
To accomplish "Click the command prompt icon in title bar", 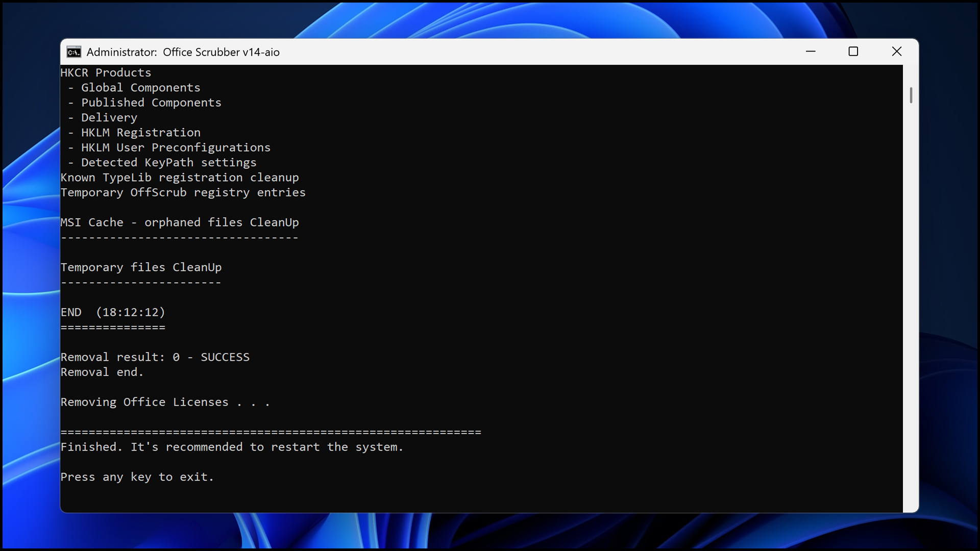I will (x=73, y=52).
